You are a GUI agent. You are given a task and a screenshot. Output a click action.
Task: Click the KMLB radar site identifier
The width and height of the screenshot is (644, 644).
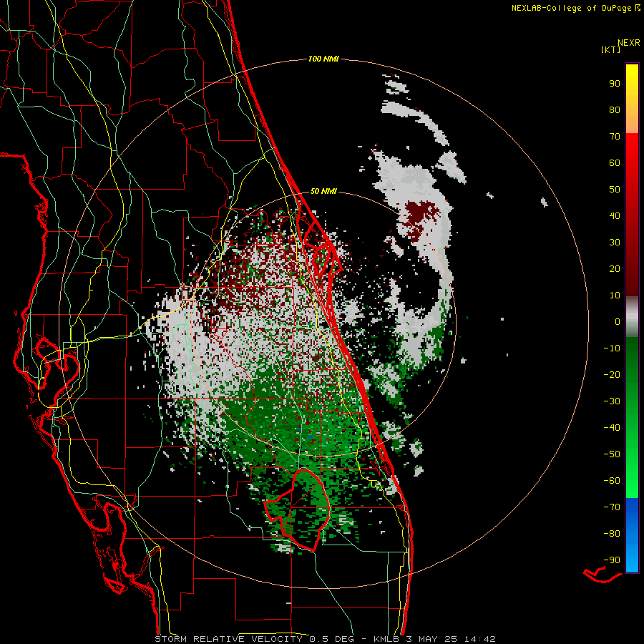(386, 639)
